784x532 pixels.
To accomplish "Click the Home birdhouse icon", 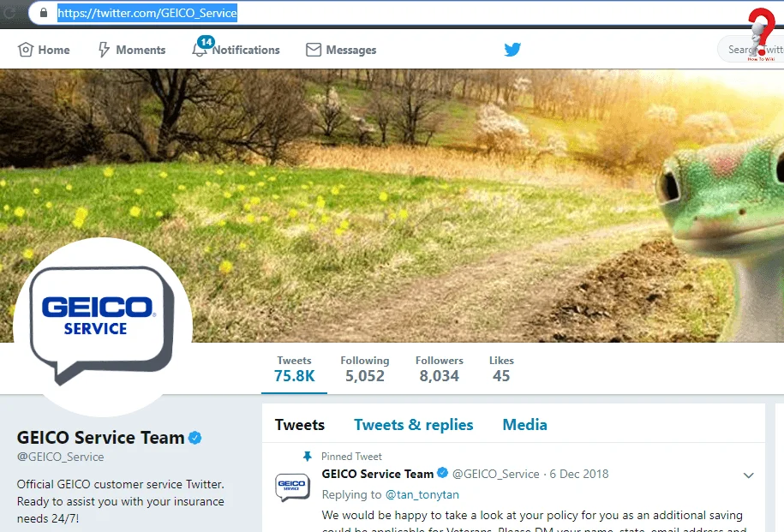I will [x=26, y=50].
